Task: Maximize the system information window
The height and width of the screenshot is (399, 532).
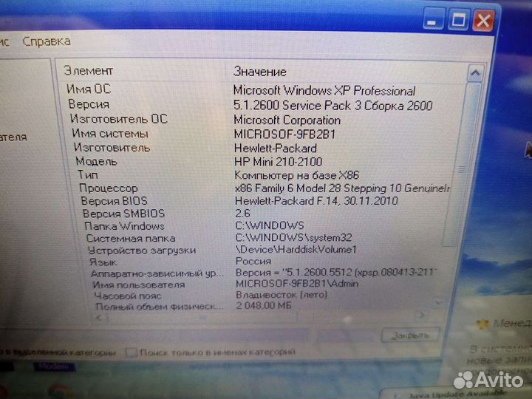Action: pyautogui.click(x=457, y=21)
